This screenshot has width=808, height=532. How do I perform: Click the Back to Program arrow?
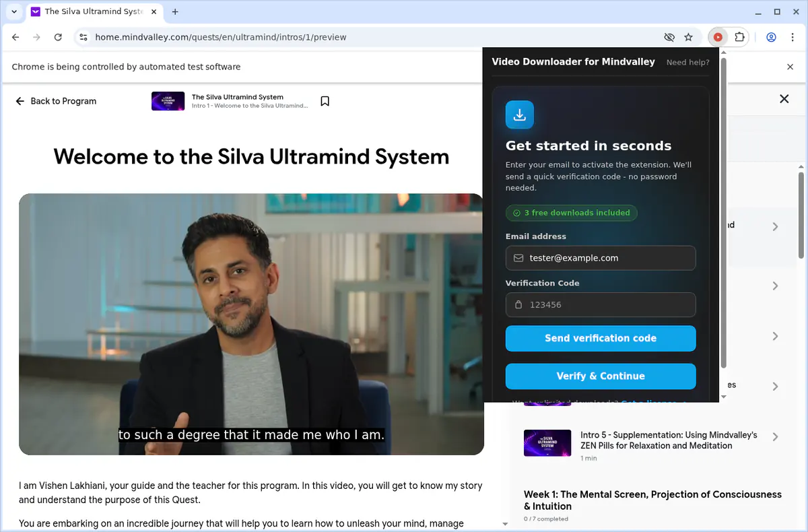click(20, 101)
